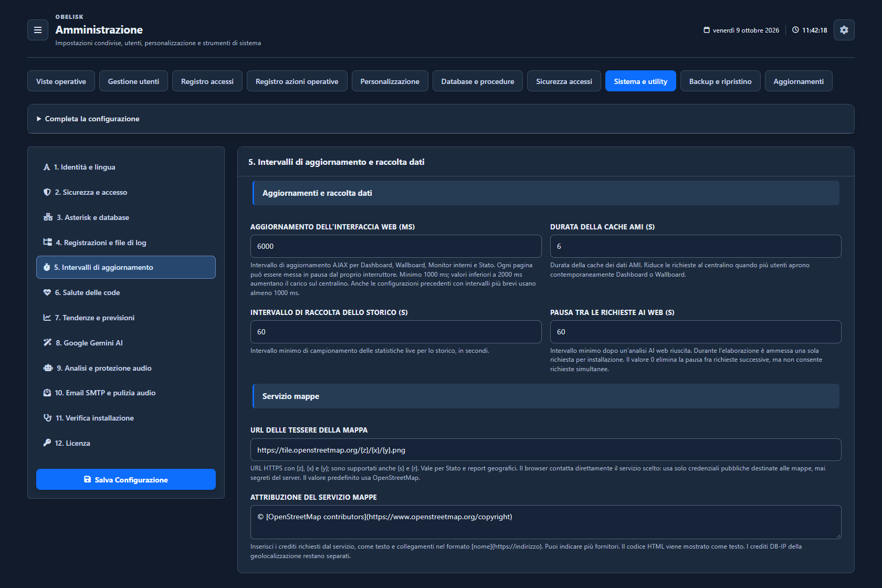Click the stethoscope icon for Verifica installazione
882x588 pixels.
point(48,418)
